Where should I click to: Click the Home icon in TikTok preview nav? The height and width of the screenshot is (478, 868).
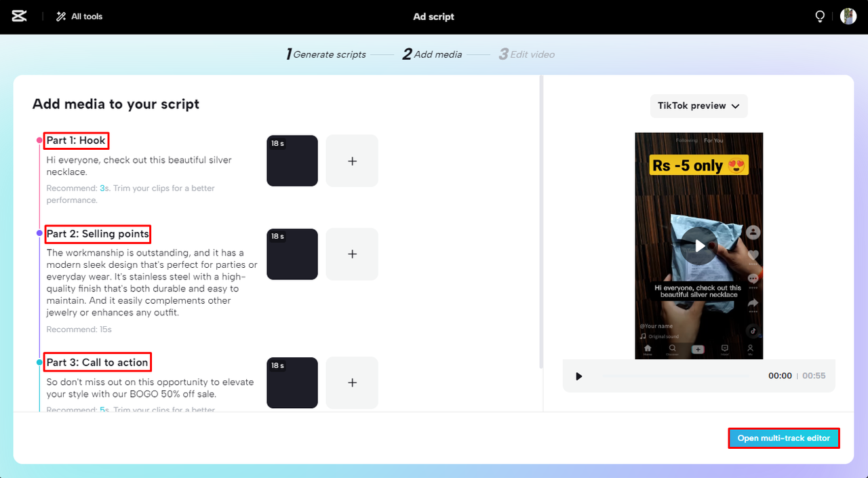648,350
